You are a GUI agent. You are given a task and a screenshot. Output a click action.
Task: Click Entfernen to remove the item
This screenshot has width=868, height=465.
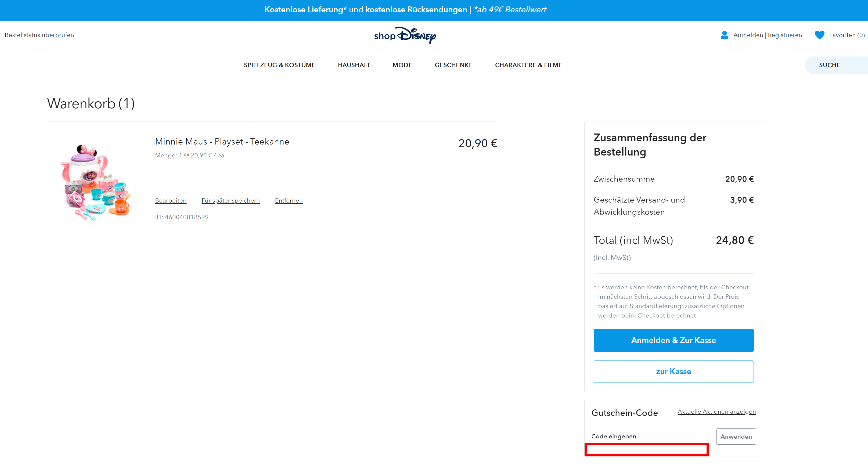pyautogui.click(x=289, y=200)
